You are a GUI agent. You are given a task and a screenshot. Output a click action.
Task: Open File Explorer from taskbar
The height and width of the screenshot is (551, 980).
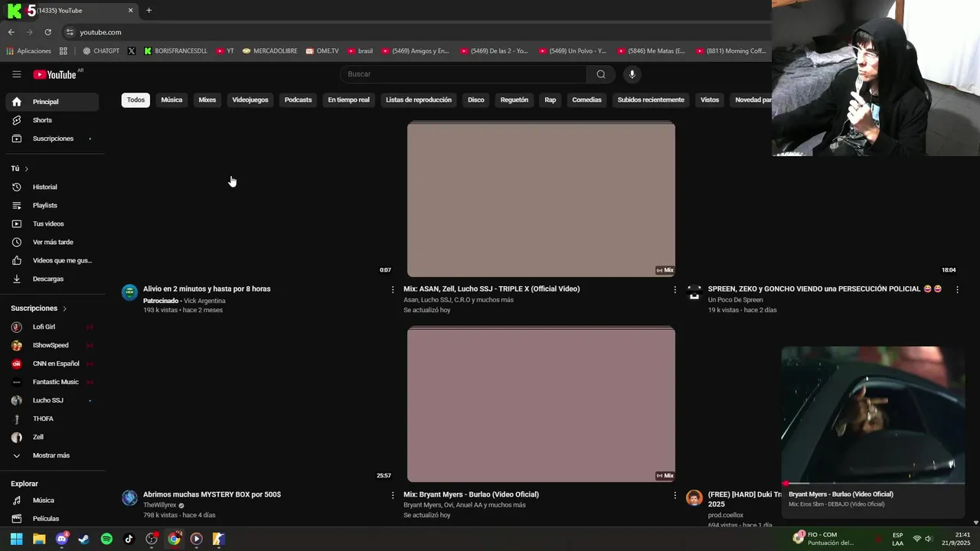point(39,539)
